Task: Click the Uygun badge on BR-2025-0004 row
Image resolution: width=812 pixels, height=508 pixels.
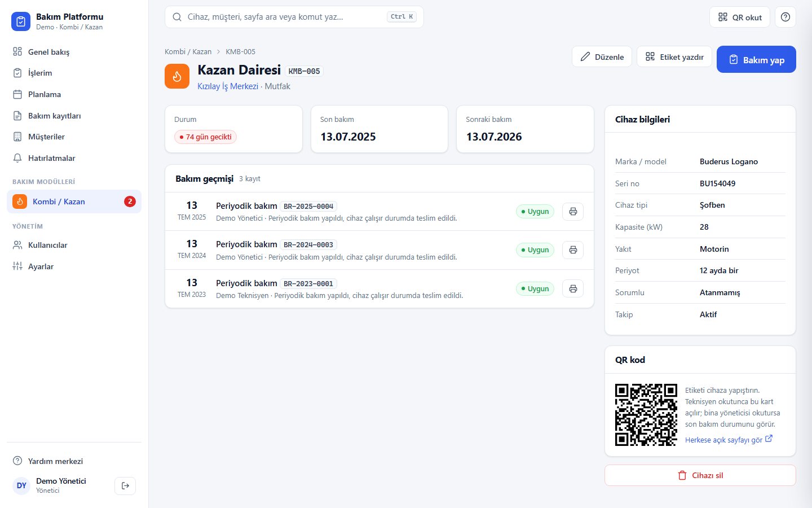Action: tap(535, 212)
